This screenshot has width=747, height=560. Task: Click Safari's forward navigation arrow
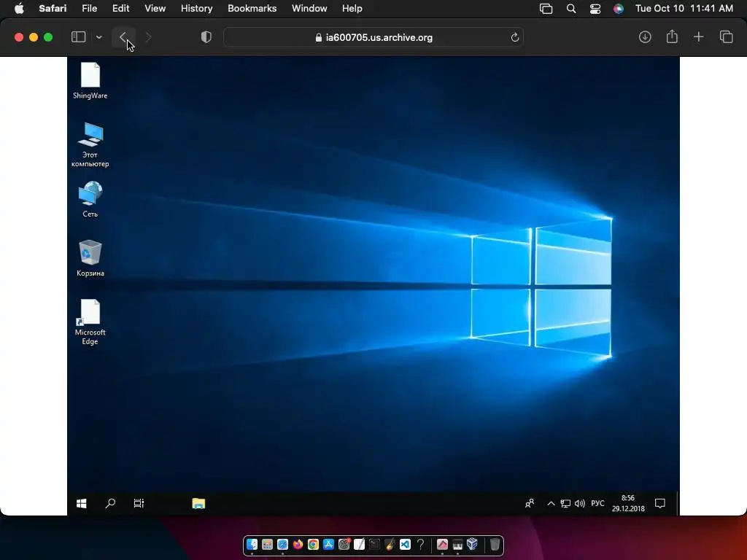click(x=148, y=37)
